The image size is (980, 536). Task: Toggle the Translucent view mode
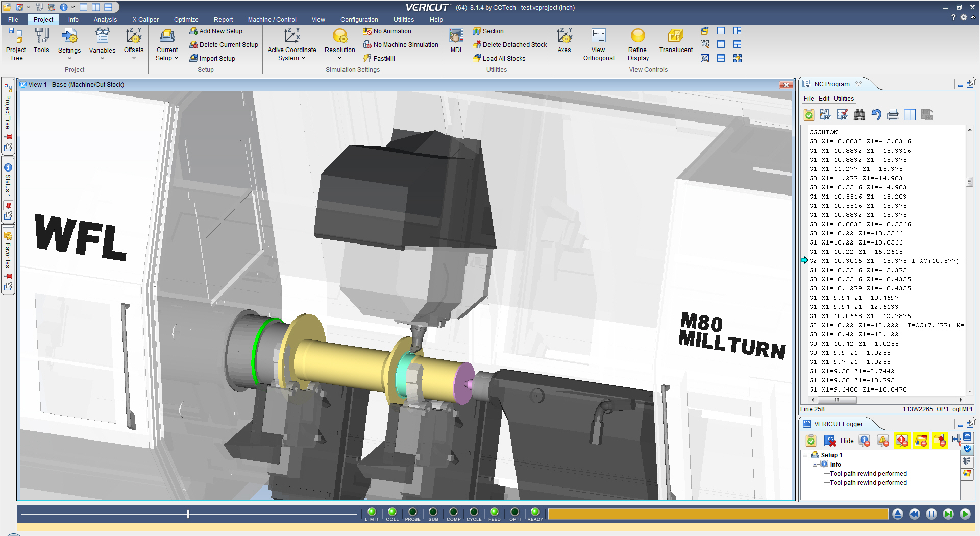(675, 41)
